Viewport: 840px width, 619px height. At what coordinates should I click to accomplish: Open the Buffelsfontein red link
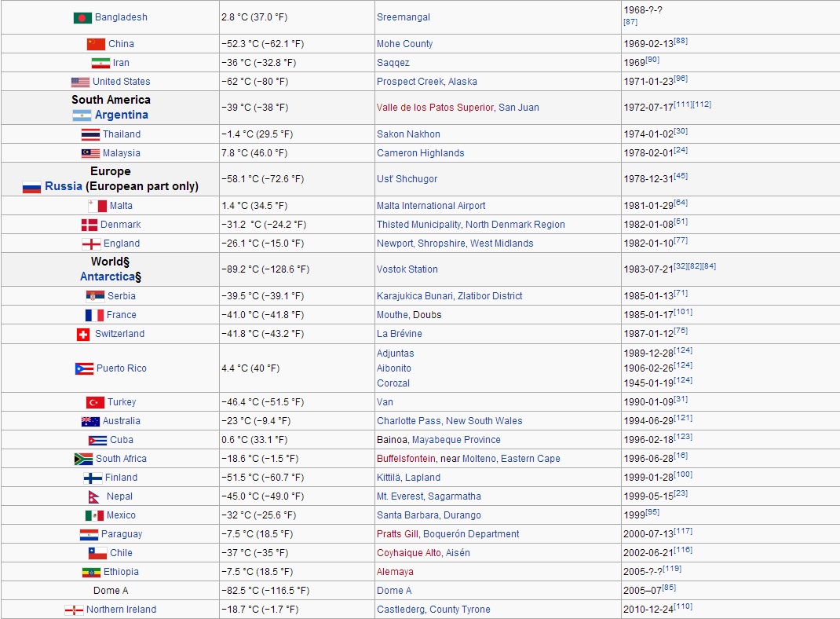click(x=406, y=458)
